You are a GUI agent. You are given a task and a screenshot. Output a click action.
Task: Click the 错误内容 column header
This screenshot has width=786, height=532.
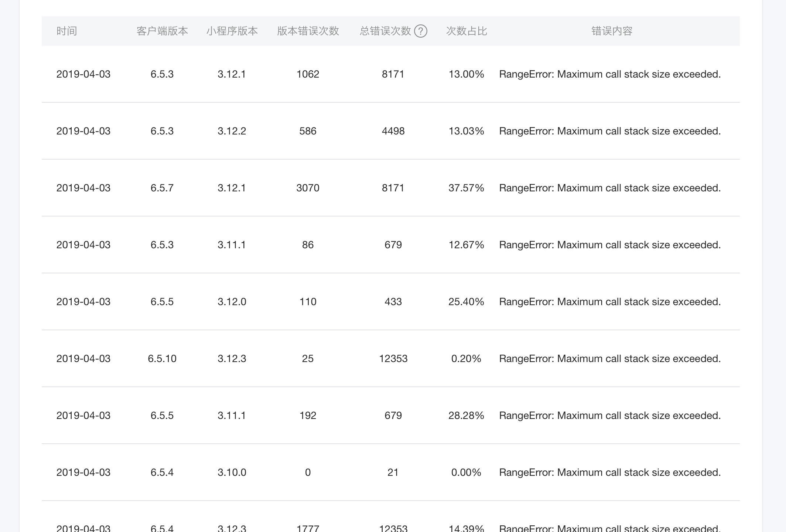pos(612,31)
